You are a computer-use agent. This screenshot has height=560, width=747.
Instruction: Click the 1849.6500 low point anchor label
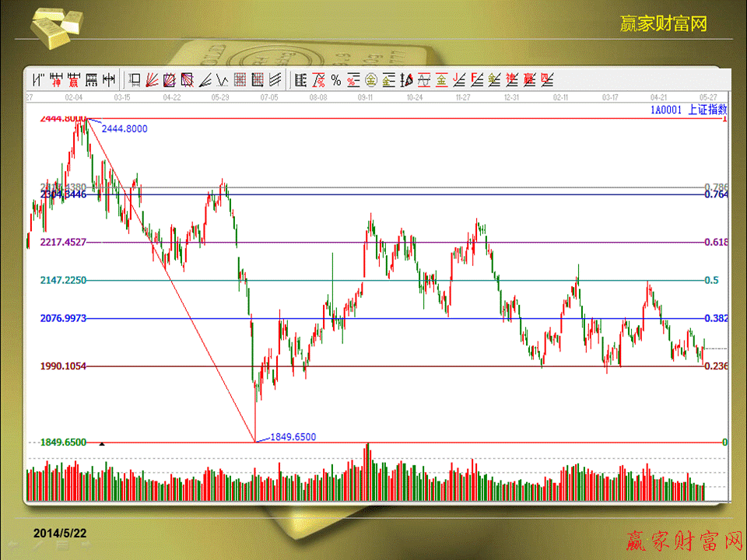[293, 437]
